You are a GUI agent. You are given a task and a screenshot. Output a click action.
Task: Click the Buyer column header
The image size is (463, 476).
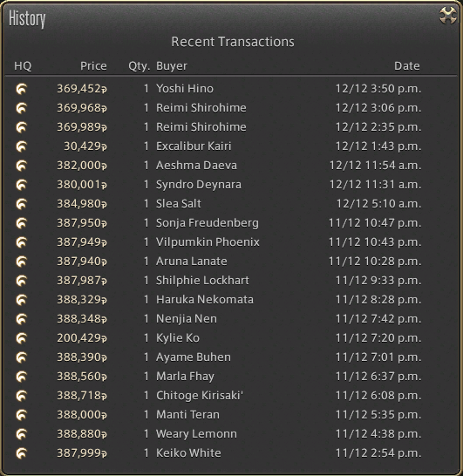point(172,66)
